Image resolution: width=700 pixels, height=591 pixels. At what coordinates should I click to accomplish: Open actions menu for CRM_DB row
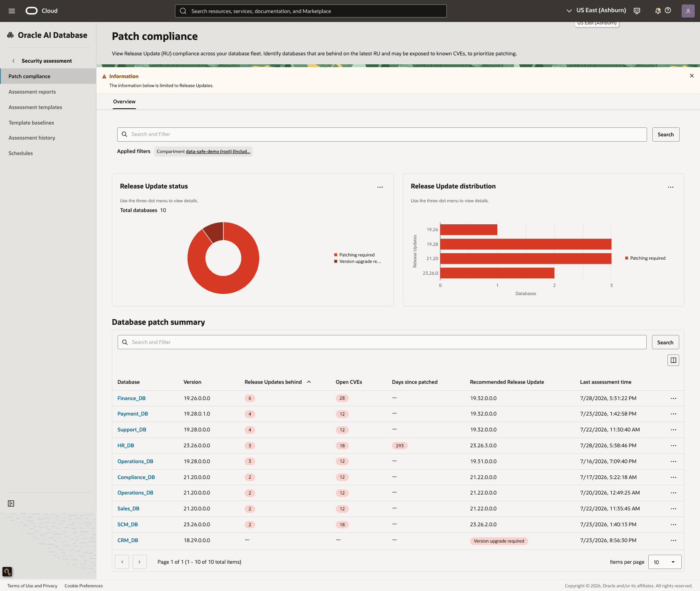(673, 541)
